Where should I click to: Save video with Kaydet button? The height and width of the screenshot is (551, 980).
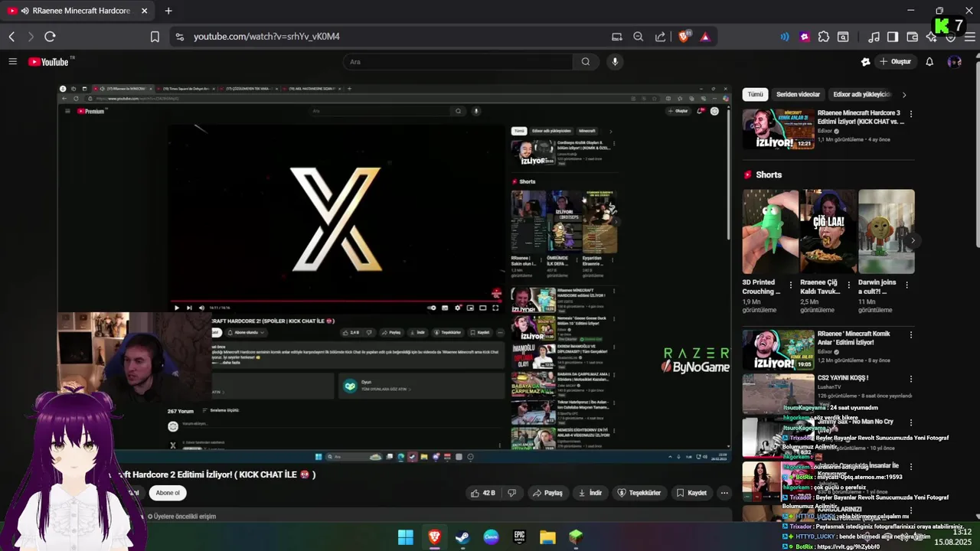[691, 493]
